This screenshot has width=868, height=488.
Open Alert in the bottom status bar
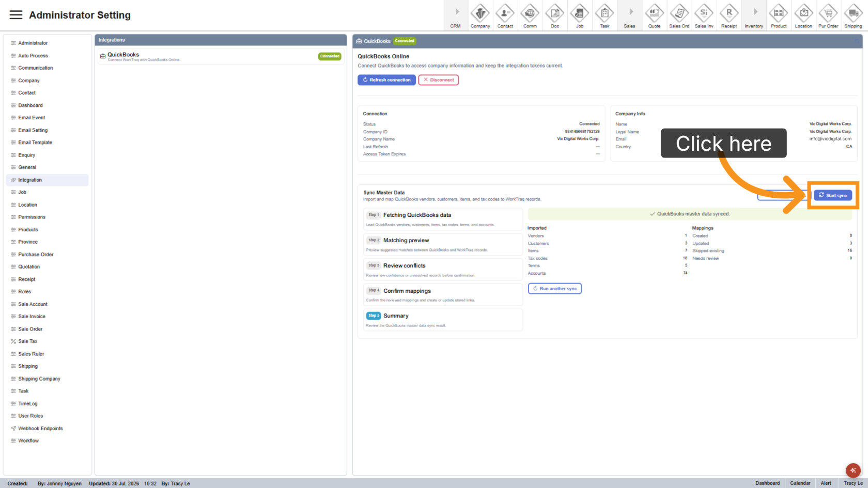point(826,483)
